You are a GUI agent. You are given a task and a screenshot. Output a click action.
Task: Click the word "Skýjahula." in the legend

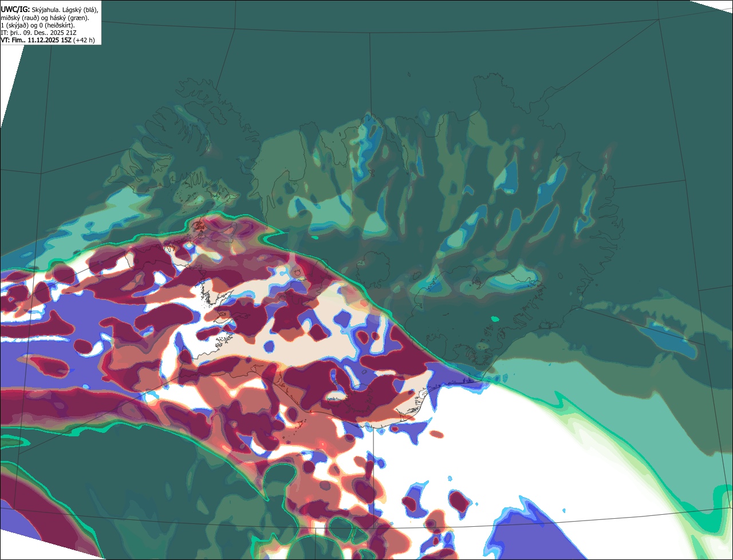tap(46, 10)
